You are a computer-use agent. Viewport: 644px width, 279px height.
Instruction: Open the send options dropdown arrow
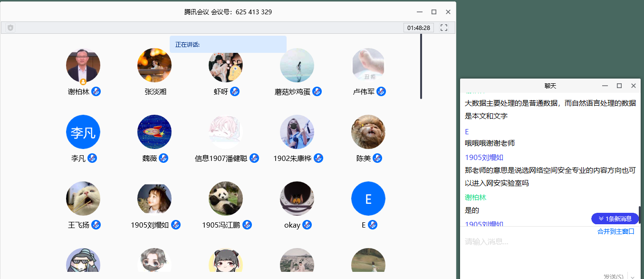point(633,277)
